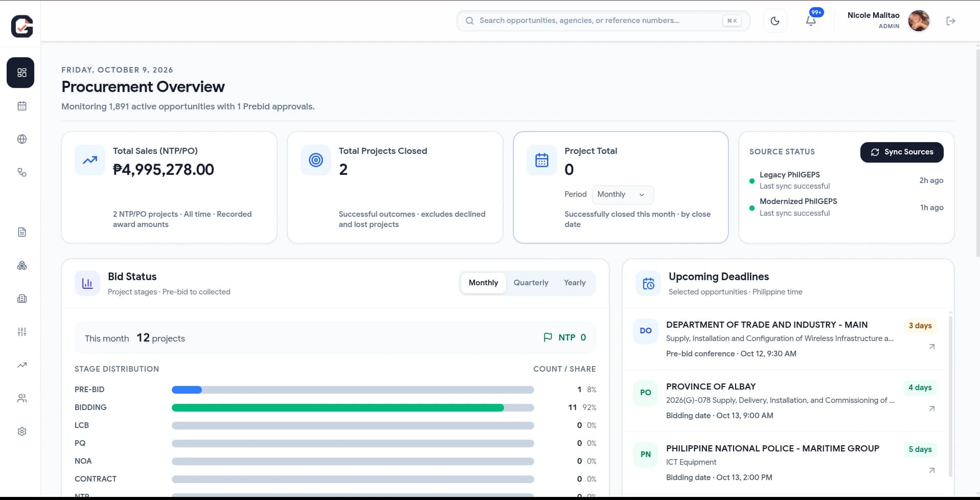Open the trending chart icon in sidebar
The width and height of the screenshot is (980, 500).
tap(21, 365)
